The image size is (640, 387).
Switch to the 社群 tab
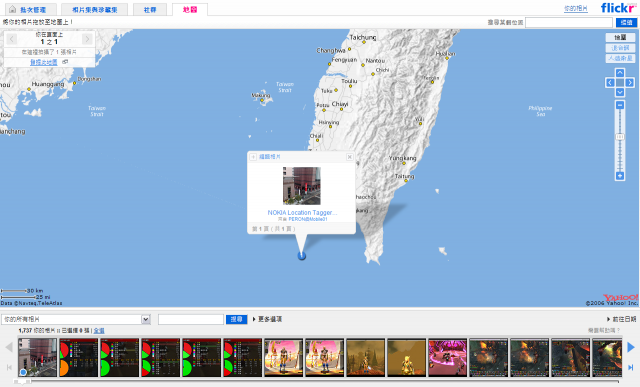click(150, 9)
